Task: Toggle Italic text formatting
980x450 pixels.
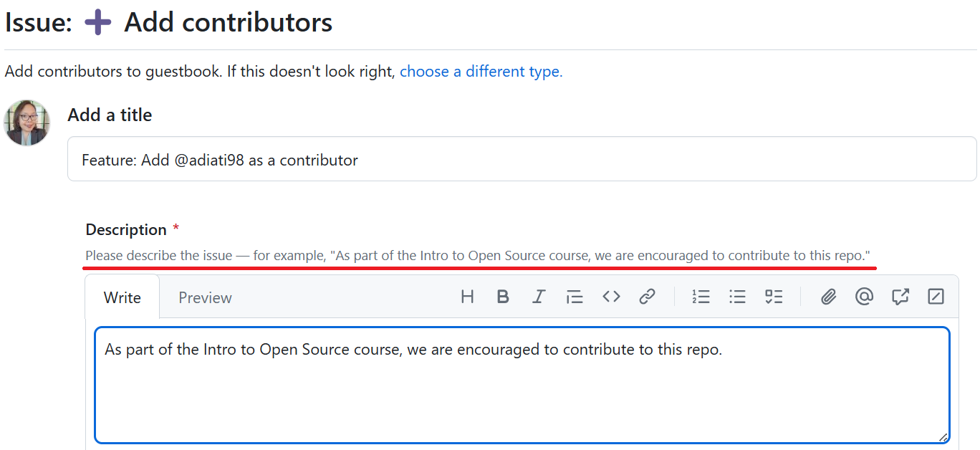Action: click(539, 296)
